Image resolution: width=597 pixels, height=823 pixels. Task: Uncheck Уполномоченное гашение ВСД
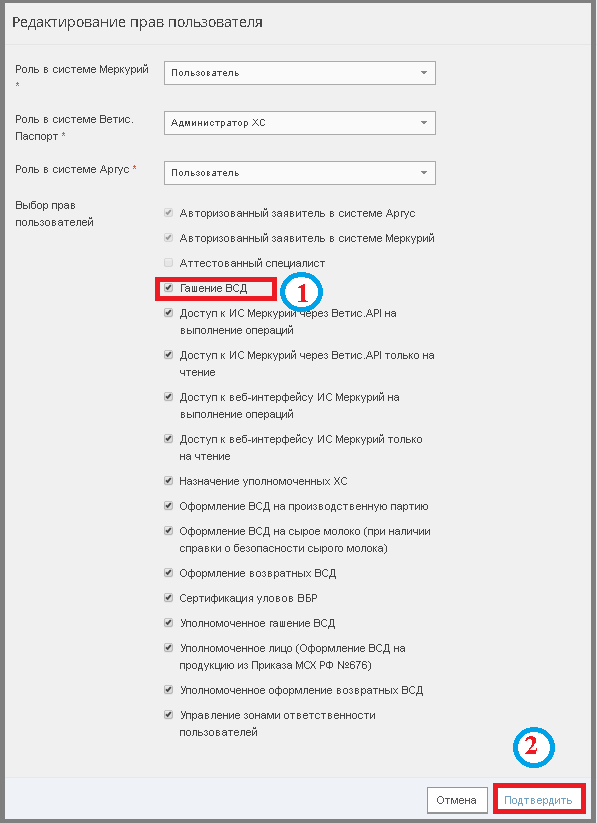pyautogui.click(x=169, y=623)
